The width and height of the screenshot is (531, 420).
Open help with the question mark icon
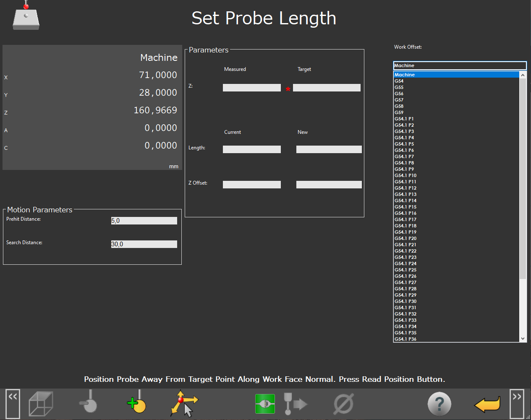[439, 404]
